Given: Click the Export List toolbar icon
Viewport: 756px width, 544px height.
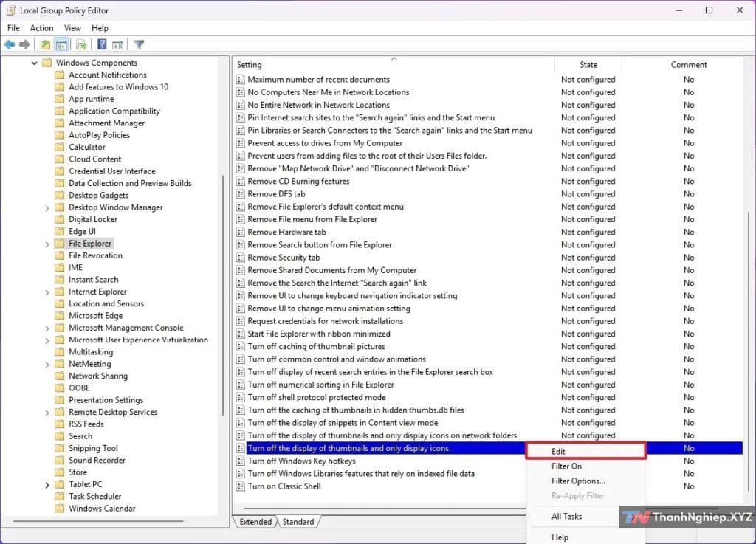Looking at the screenshot, I should [x=81, y=45].
